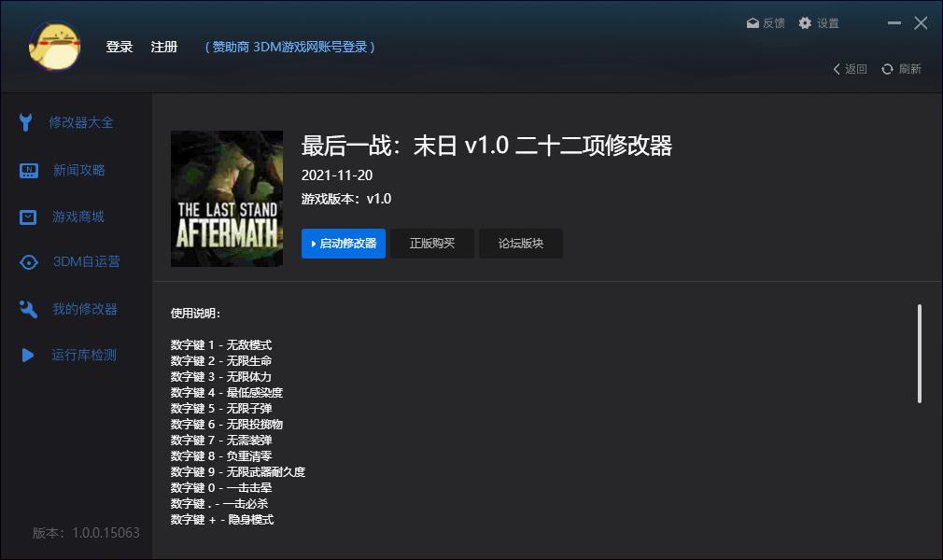Click the date text 2021-11-20

click(337, 175)
